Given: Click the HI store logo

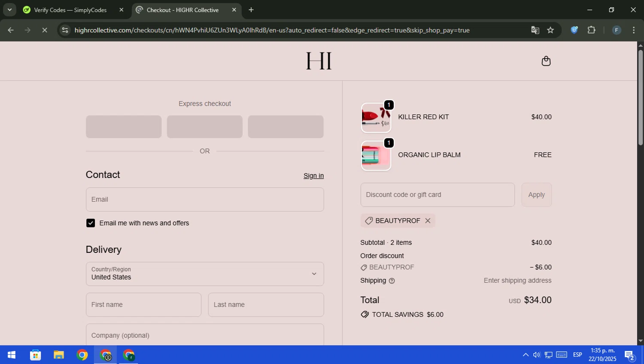Looking at the screenshot, I should point(319,61).
